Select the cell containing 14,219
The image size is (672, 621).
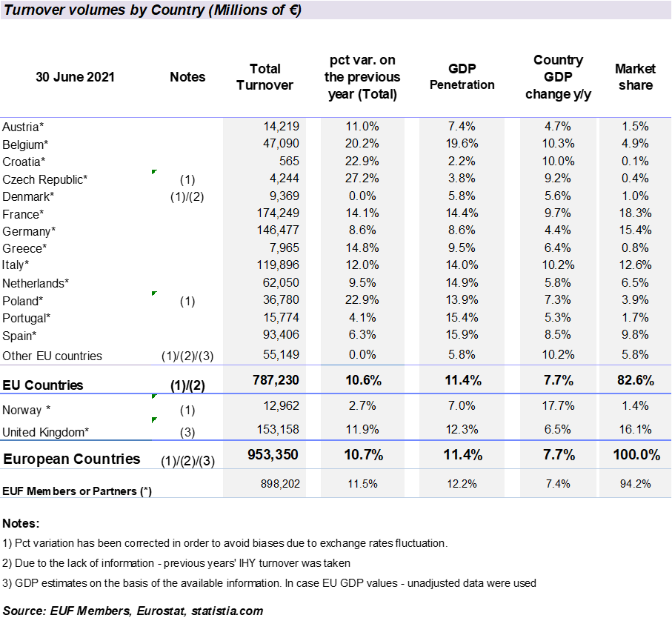click(x=265, y=127)
